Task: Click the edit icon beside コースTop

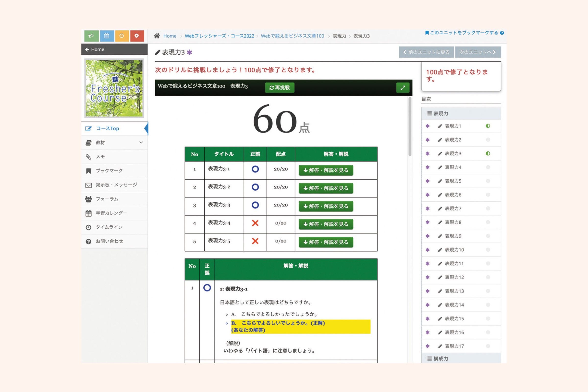Action: (88, 128)
